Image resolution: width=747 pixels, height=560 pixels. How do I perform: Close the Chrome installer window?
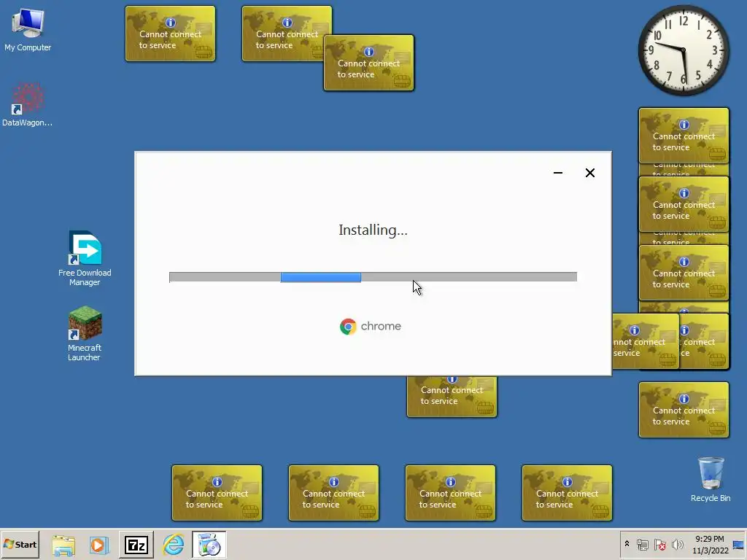[x=589, y=172]
